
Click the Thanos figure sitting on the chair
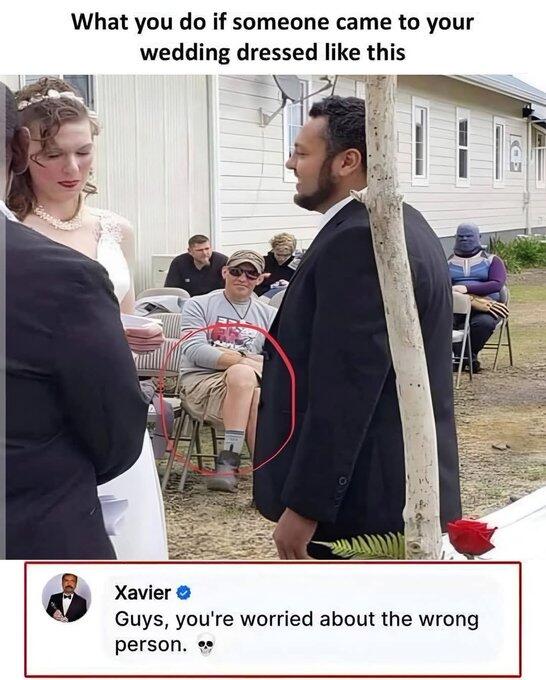coord(477,295)
